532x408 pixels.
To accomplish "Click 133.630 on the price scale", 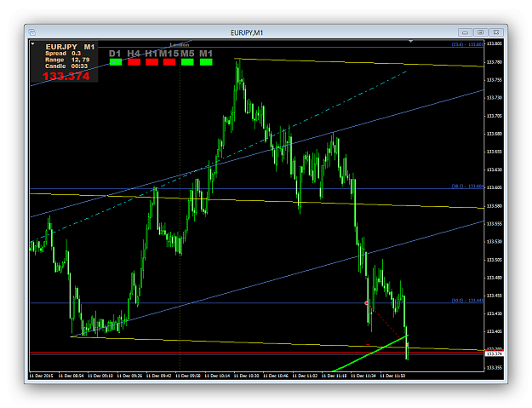I will click(x=495, y=170).
